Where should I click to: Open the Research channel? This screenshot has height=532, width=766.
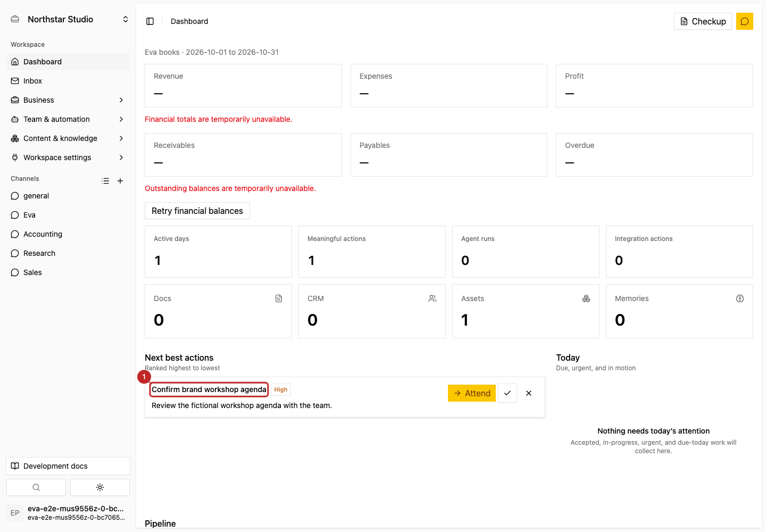coord(68,253)
